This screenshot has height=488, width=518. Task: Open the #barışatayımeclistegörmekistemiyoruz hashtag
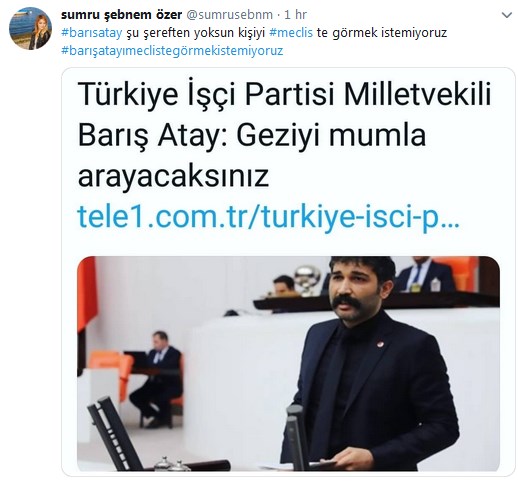pos(172,51)
